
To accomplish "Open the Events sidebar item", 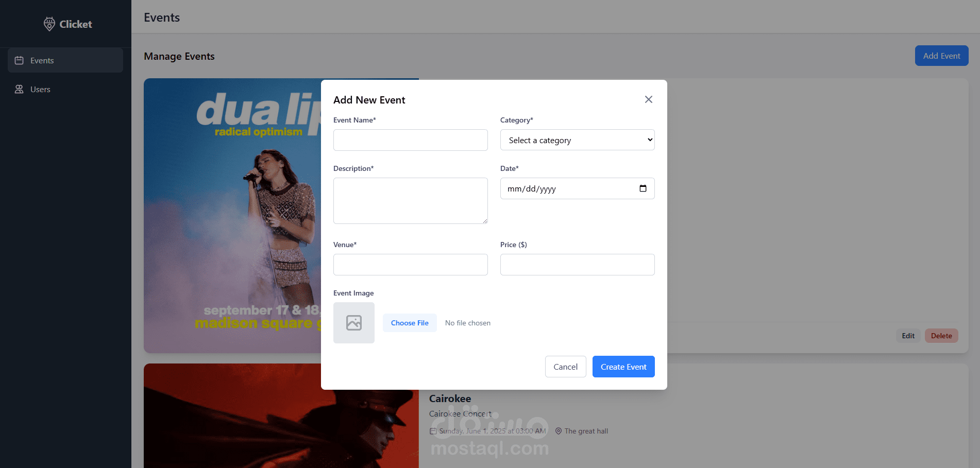I will point(65,60).
